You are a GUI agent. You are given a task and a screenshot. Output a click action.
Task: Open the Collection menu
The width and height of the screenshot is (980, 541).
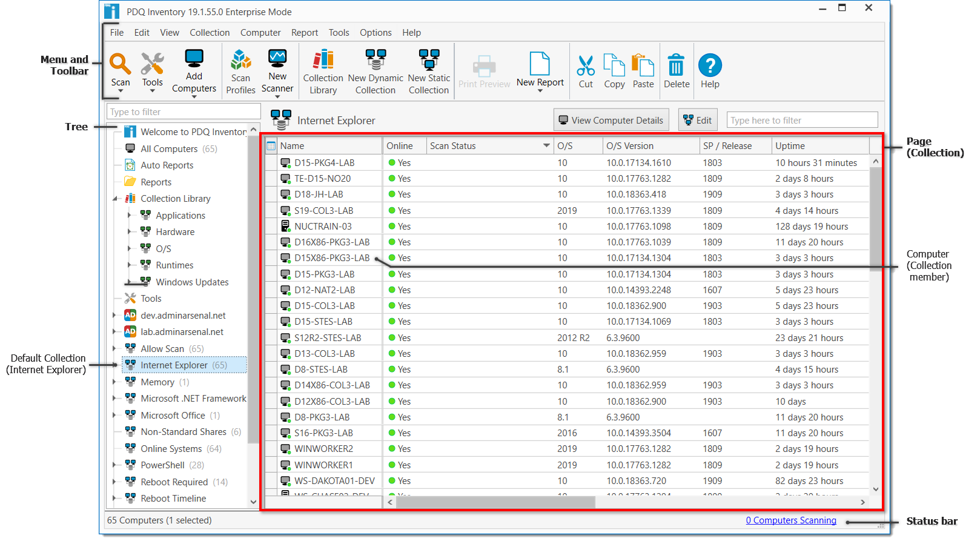coord(210,33)
